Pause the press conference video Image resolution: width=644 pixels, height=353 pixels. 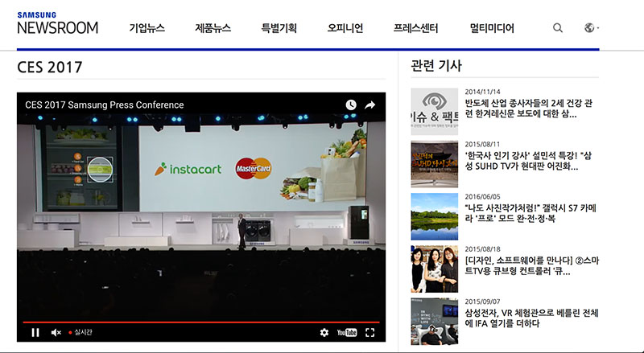[35, 332]
